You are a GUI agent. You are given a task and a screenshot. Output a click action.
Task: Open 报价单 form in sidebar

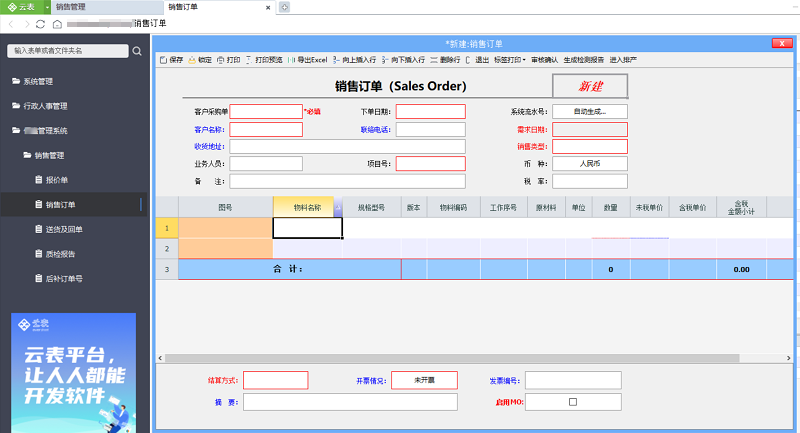(52, 180)
